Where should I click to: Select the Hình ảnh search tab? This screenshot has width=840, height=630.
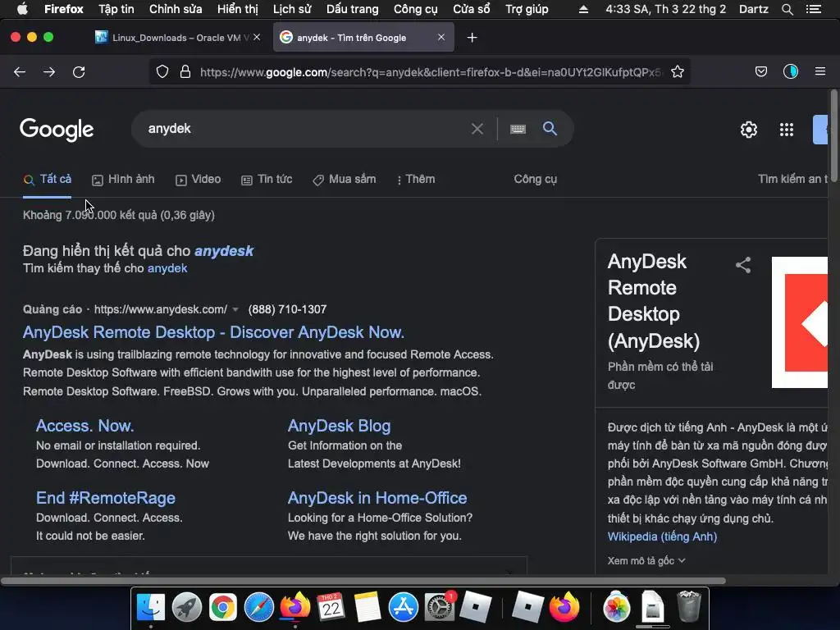pos(123,180)
